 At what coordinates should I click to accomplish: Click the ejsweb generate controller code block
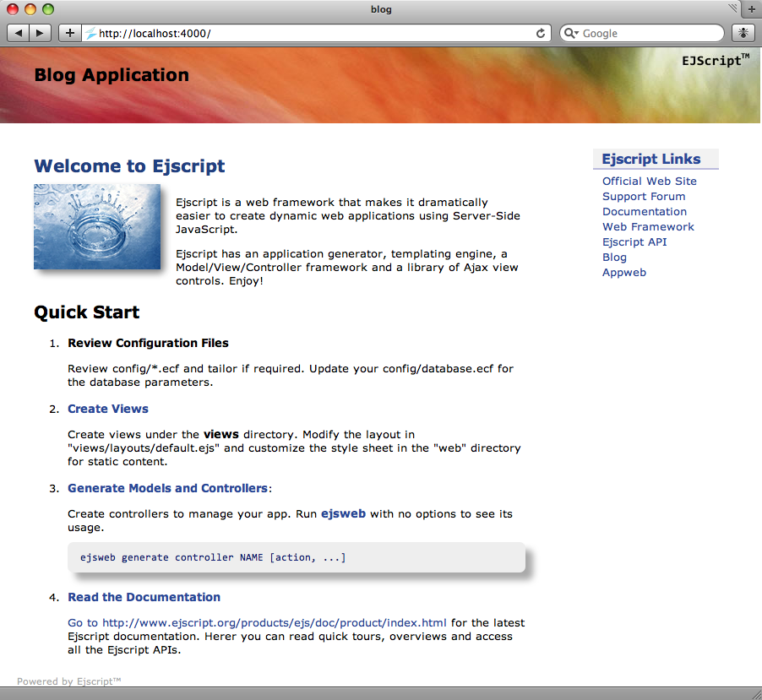click(297, 557)
